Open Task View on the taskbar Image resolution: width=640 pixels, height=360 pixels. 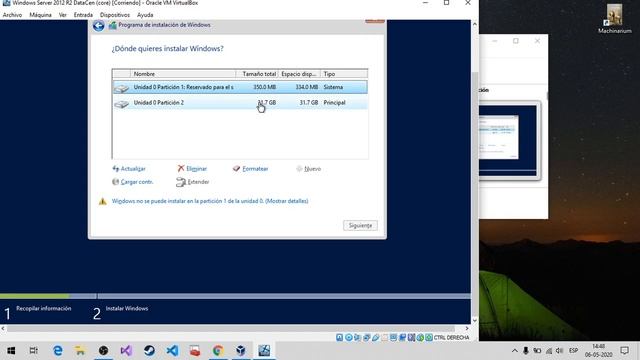(33, 351)
